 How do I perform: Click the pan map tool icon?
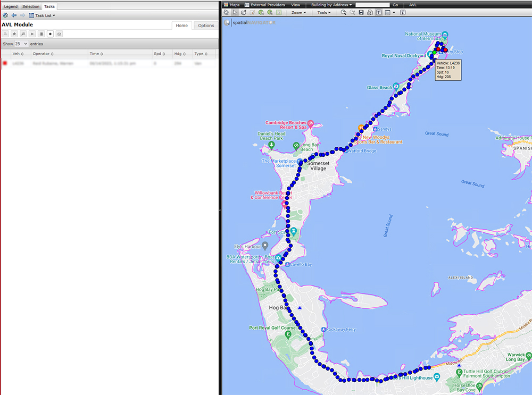[x=226, y=13]
